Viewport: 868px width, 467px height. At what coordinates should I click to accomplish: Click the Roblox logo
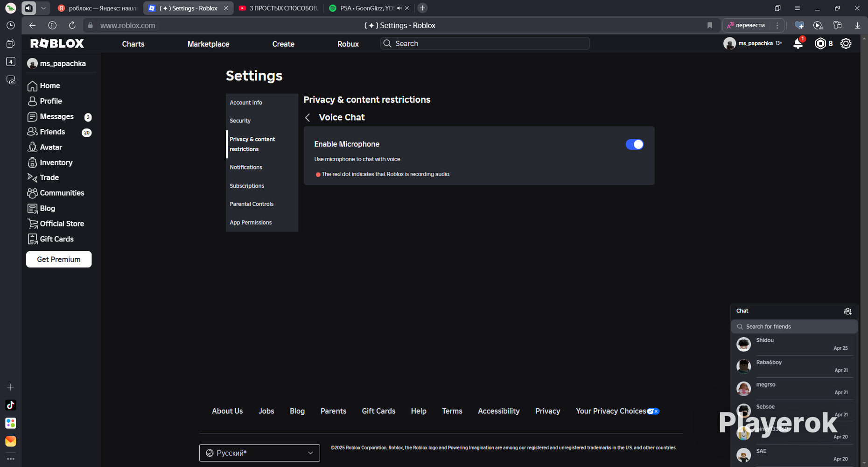point(57,43)
